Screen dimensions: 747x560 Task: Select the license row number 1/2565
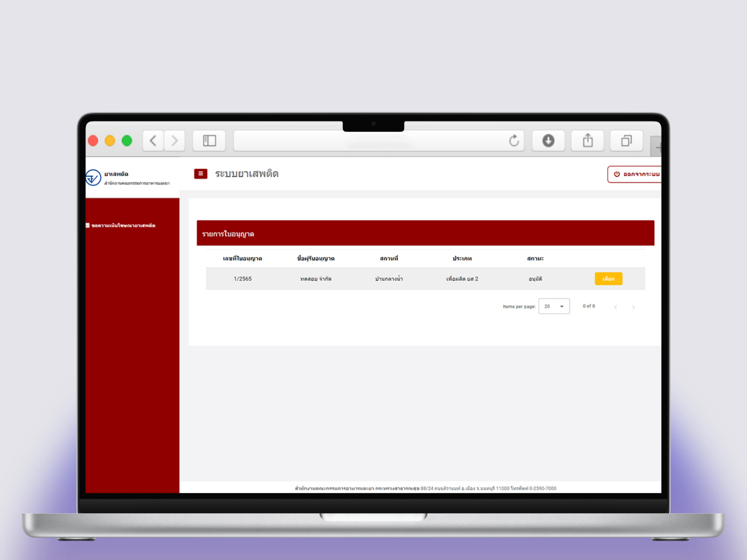coord(608,279)
